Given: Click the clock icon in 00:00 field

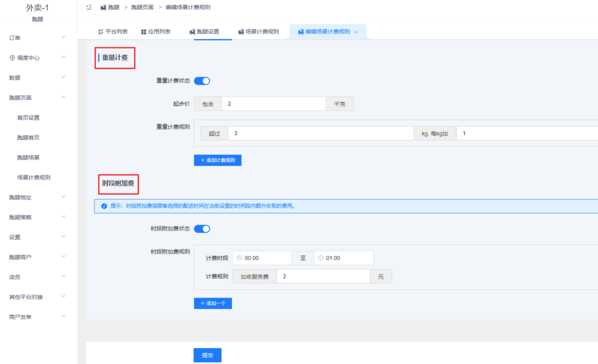Looking at the screenshot, I should (239, 258).
